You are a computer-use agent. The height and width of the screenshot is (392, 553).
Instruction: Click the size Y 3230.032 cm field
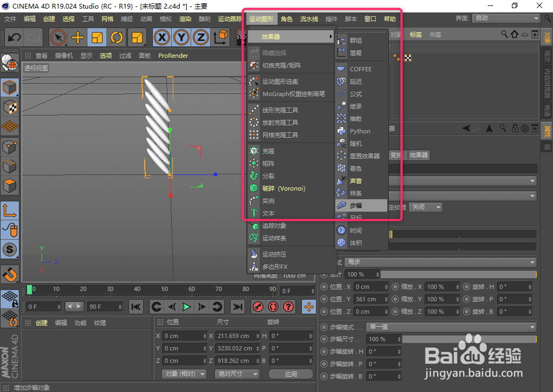point(237,348)
